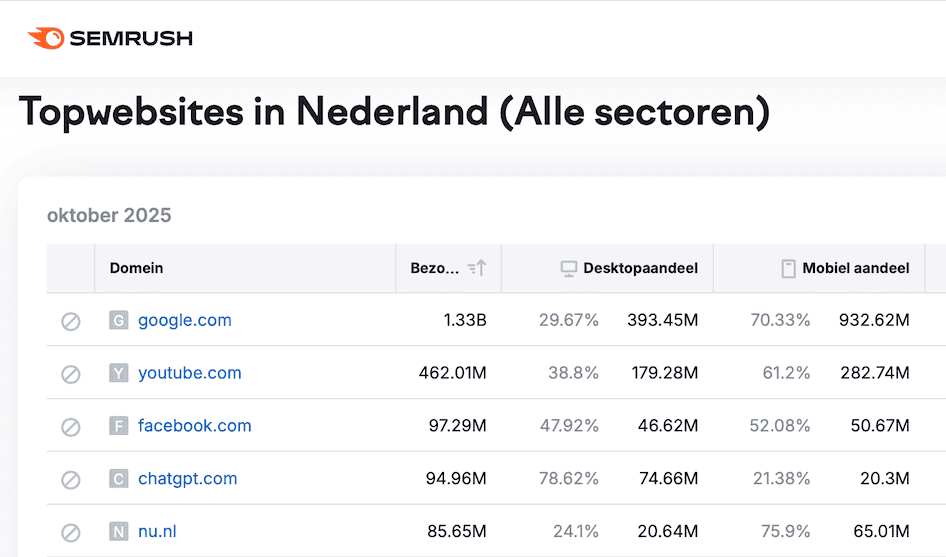Select desktop share 47.92% for facebook.com
Image resolution: width=946 pixels, height=557 pixels.
pyautogui.click(x=569, y=425)
